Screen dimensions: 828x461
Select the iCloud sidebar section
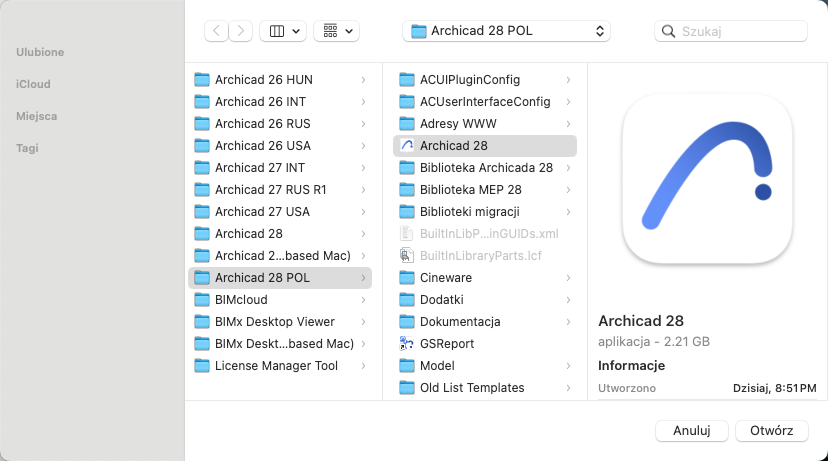click(x=33, y=84)
